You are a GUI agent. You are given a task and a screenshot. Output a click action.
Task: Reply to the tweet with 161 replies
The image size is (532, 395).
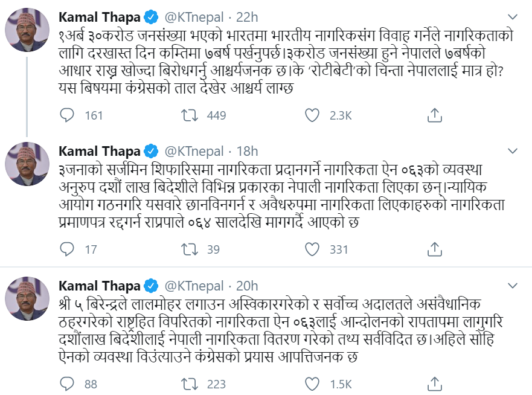[68, 115]
